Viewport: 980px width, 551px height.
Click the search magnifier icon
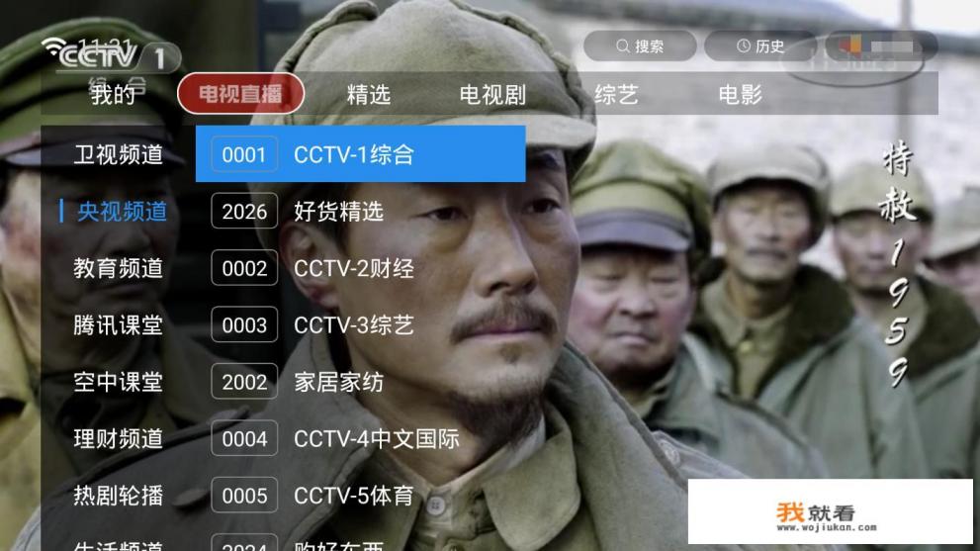click(622, 46)
